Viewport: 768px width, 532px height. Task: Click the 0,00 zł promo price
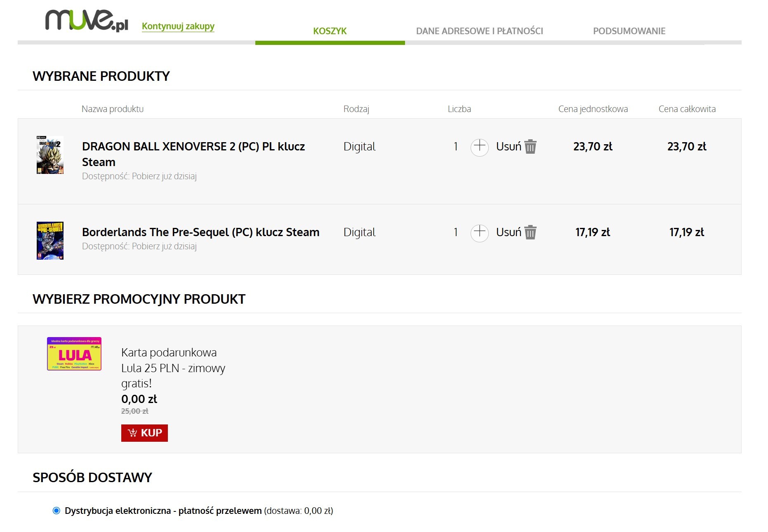pyautogui.click(x=139, y=399)
